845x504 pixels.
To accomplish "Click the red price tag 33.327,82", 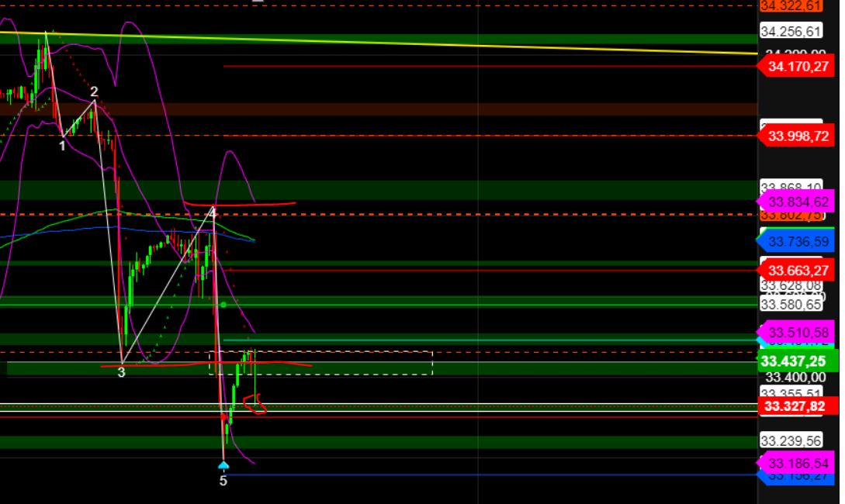I will (x=798, y=406).
